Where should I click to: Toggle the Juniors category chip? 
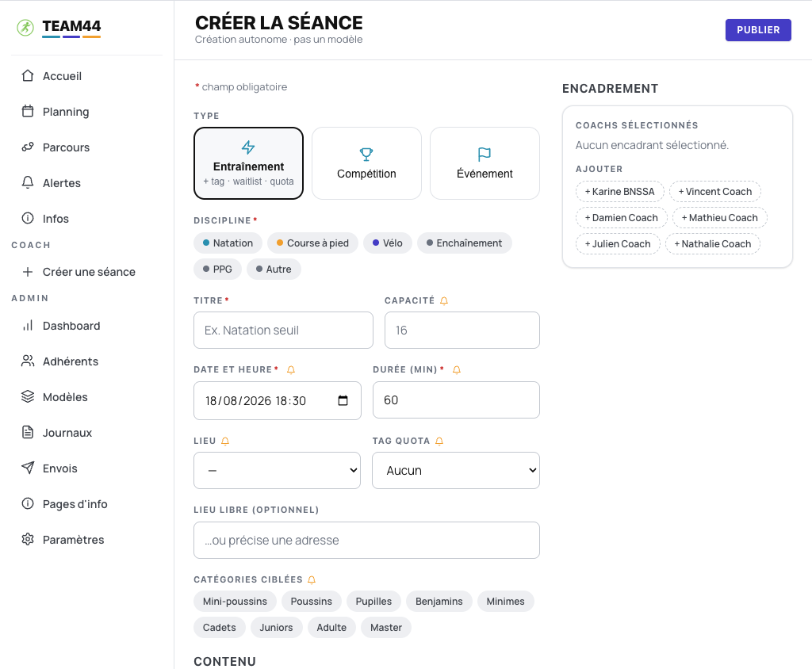277,628
